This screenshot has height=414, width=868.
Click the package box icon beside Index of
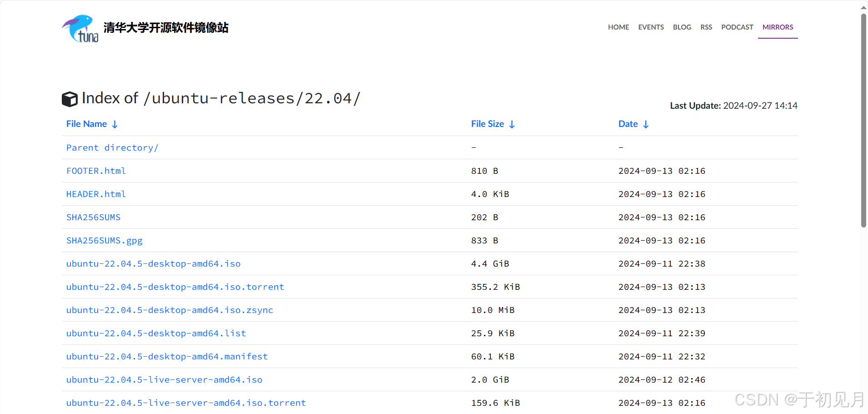70,99
